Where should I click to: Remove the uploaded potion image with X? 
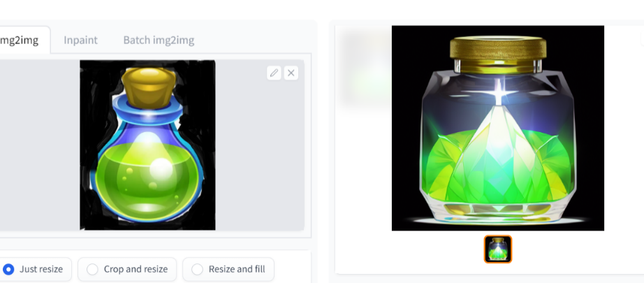coord(291,73)
